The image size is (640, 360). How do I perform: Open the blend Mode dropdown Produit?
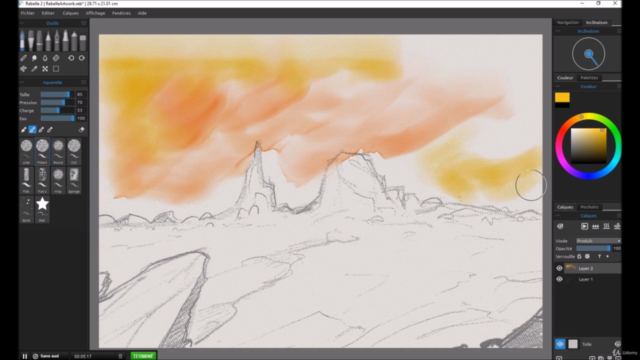click(598, 241)
